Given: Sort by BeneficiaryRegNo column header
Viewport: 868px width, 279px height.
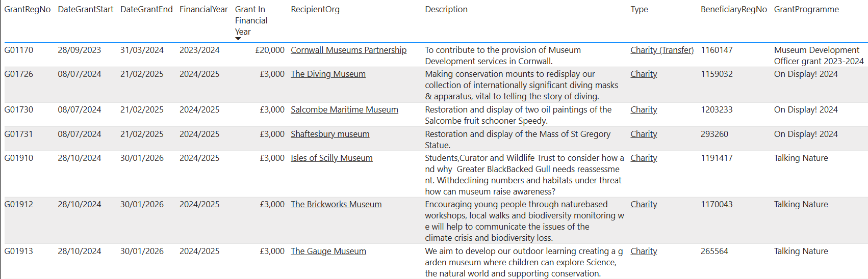Looking at the screenshot, I should click(x=733, y=9).
